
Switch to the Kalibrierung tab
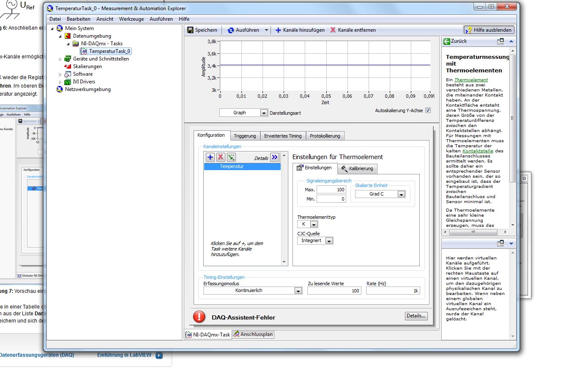(x=357, y=168)
